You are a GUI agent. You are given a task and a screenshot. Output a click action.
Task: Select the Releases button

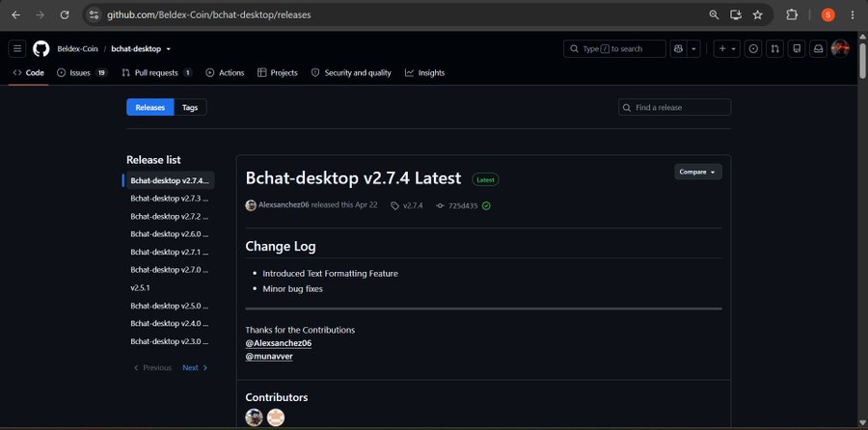pyautogui.click(x=150, y=107)
